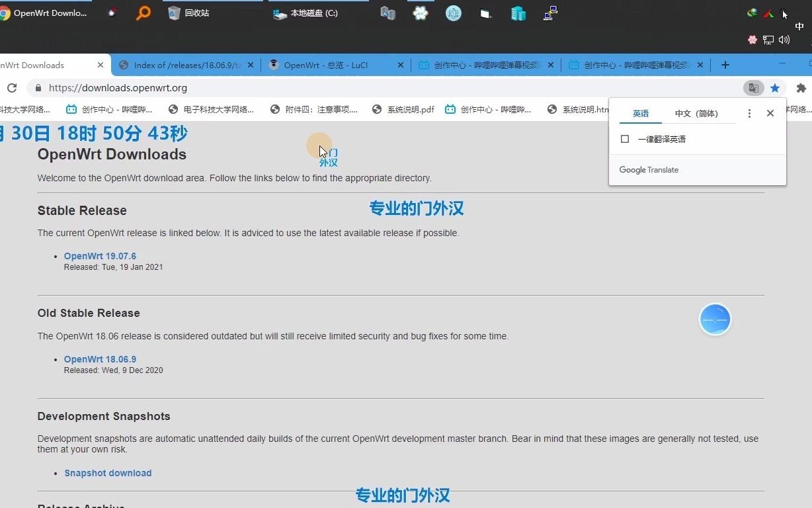The width and height of the screenshot is (812, 508).
Task: Open the OpenWrt 19.07.6 release link
Action: [100, 256]
